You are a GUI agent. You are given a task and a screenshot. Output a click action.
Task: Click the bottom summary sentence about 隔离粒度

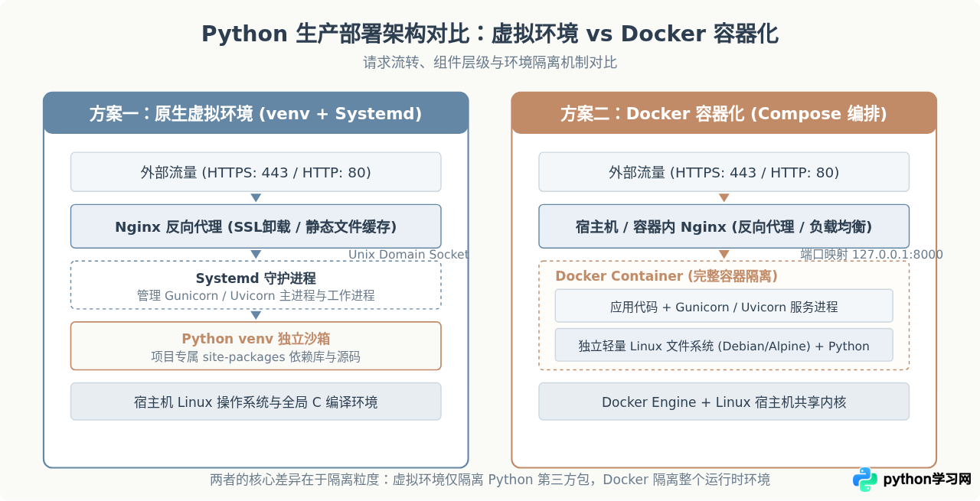pyautogui.click(x=490, y=480)
